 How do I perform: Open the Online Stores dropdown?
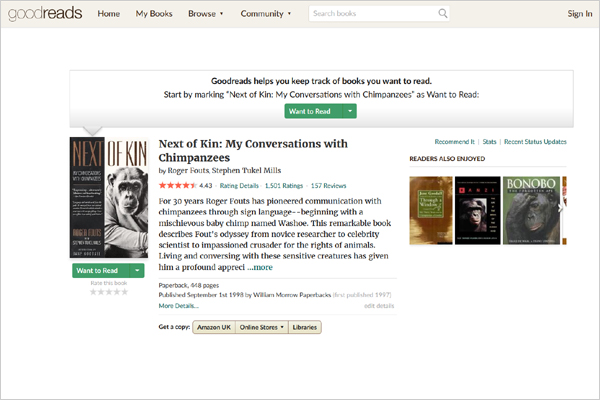pyautogui.click(x=262, y=327)
